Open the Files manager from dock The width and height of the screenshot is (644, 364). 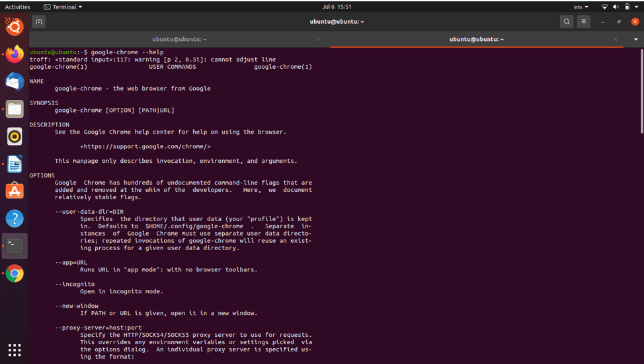[x=15, y=109]
